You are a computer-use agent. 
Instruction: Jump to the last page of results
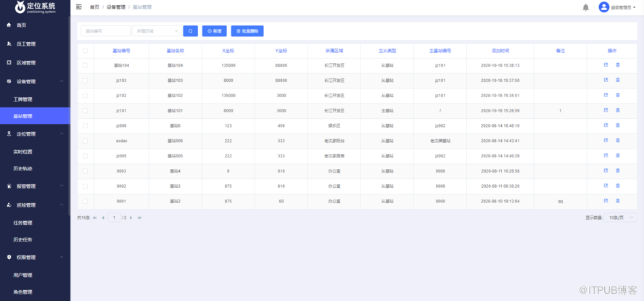139,218
